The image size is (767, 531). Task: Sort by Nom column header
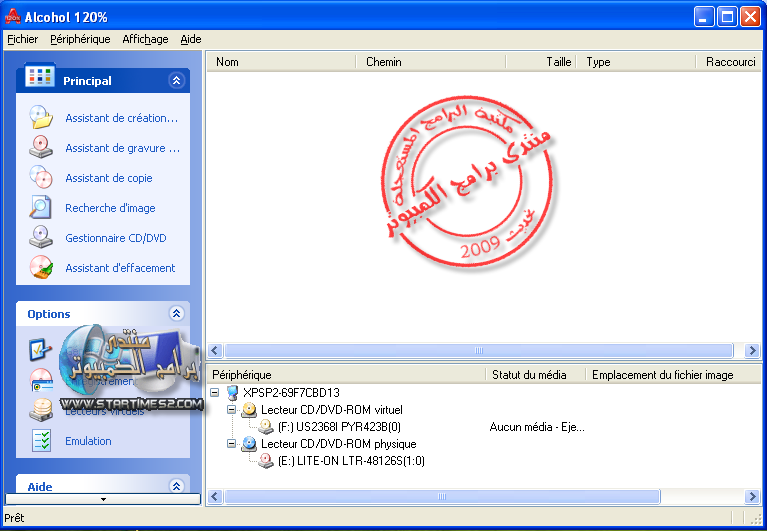click(x=281, y=62)
